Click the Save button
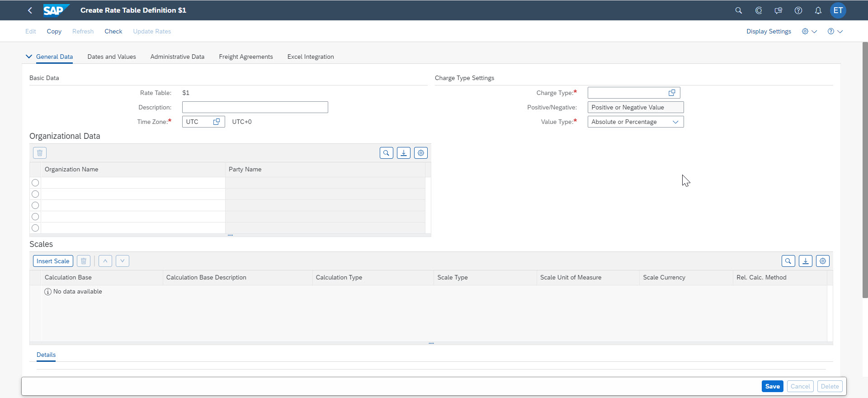Screen dimensions: 868x398 [x=772, y=386]
